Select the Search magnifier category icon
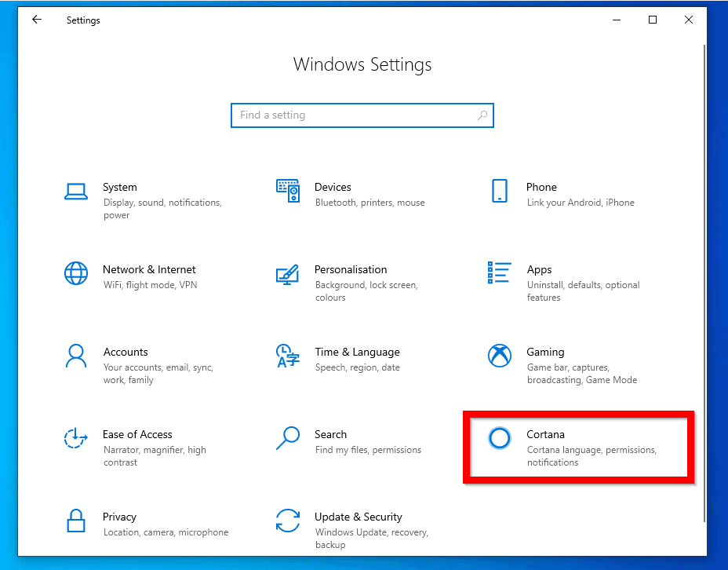The width and height of the screenshot is (728, 570). click(x=288, y=438)
